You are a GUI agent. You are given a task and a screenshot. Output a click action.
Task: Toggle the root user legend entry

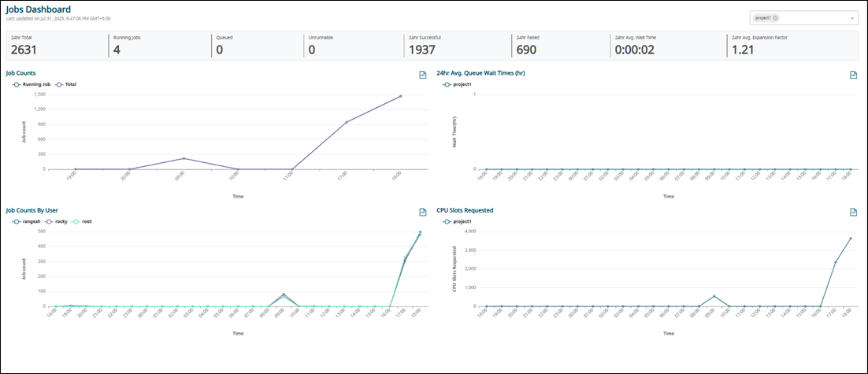click(82, 221)
